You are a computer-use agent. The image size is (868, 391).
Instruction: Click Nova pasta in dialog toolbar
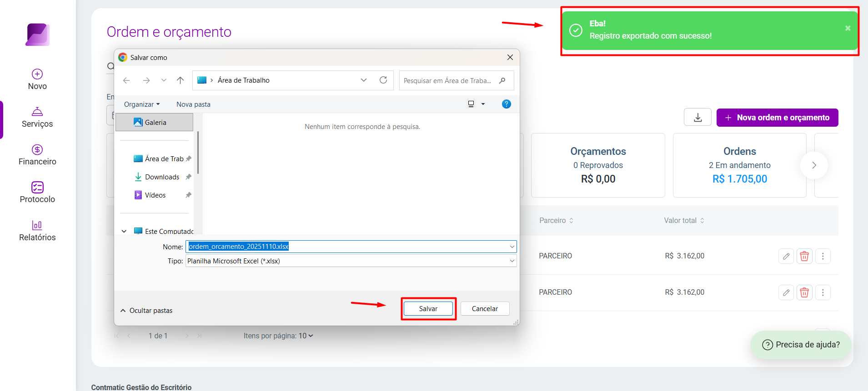[x=193, y=104]
